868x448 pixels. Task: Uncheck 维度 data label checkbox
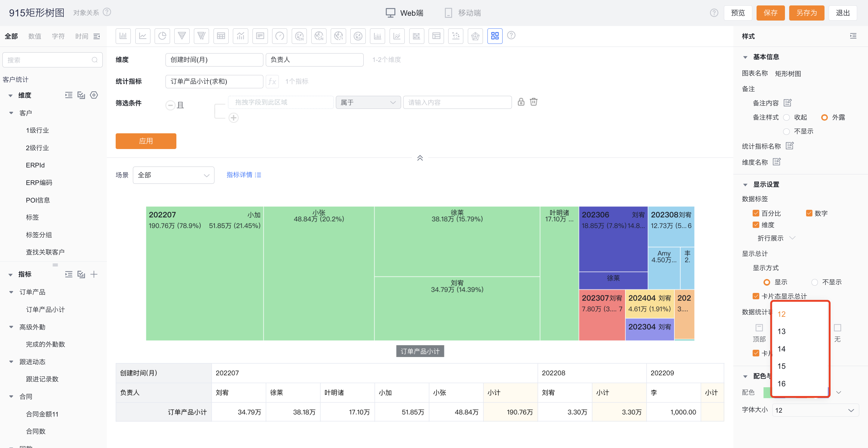tap(756, 225)
